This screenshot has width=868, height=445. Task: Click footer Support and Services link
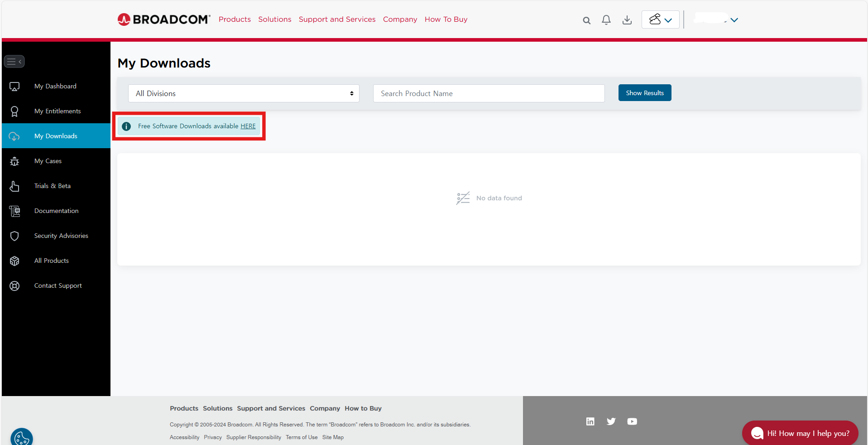pyautogui.click(x=271, y=408)
